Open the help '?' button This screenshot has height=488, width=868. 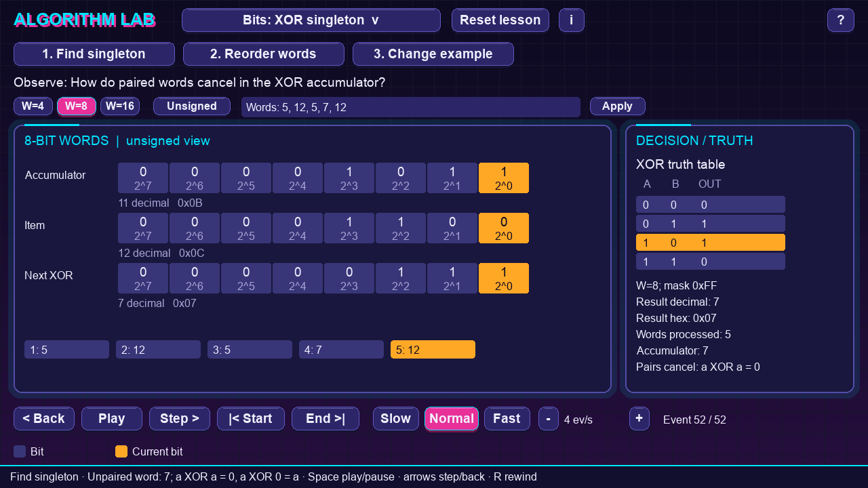click(841, 20)
